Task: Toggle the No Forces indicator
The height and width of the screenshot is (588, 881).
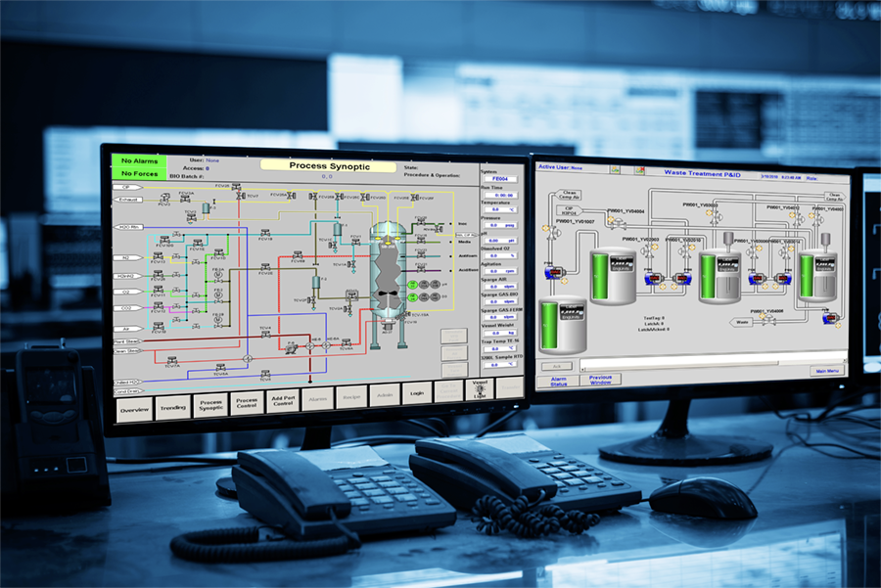Action: pyautogui.click(x=140, y=174)
